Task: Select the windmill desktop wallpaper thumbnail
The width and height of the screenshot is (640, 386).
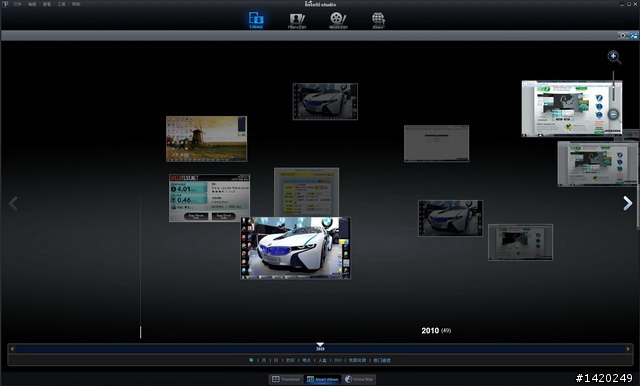Action: (x=207, y=139)
